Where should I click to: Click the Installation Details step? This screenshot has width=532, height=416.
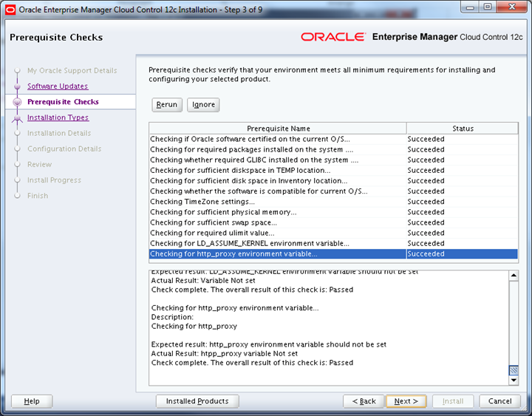coord(59,133)
